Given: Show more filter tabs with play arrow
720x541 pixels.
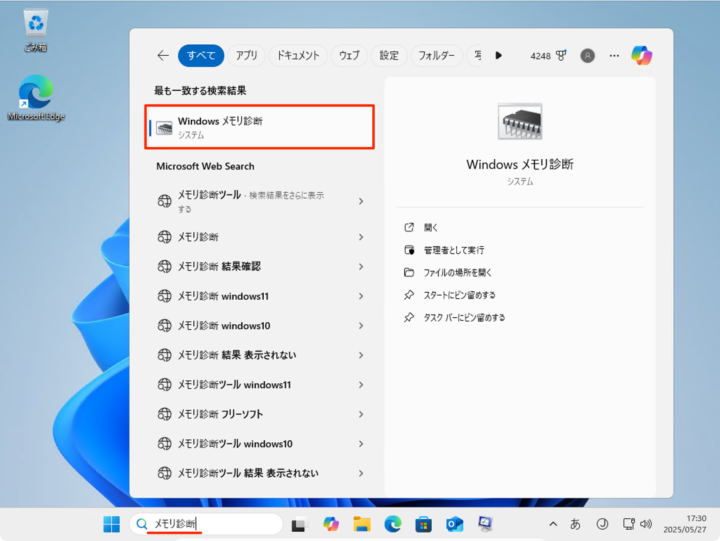Looking at the screenshot, I should tap(498, 56).
